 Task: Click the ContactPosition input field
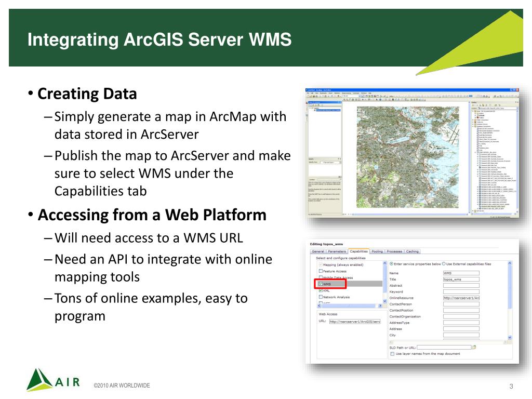pos(461,311)
